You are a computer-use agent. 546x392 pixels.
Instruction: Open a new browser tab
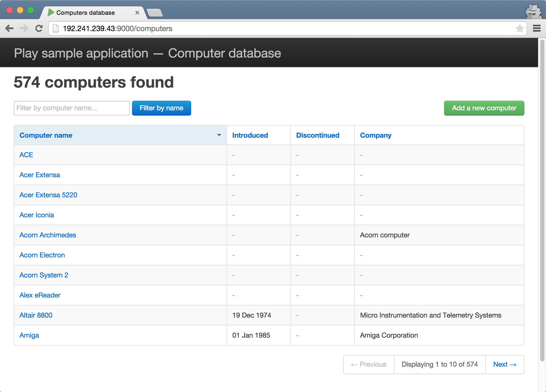155,13
